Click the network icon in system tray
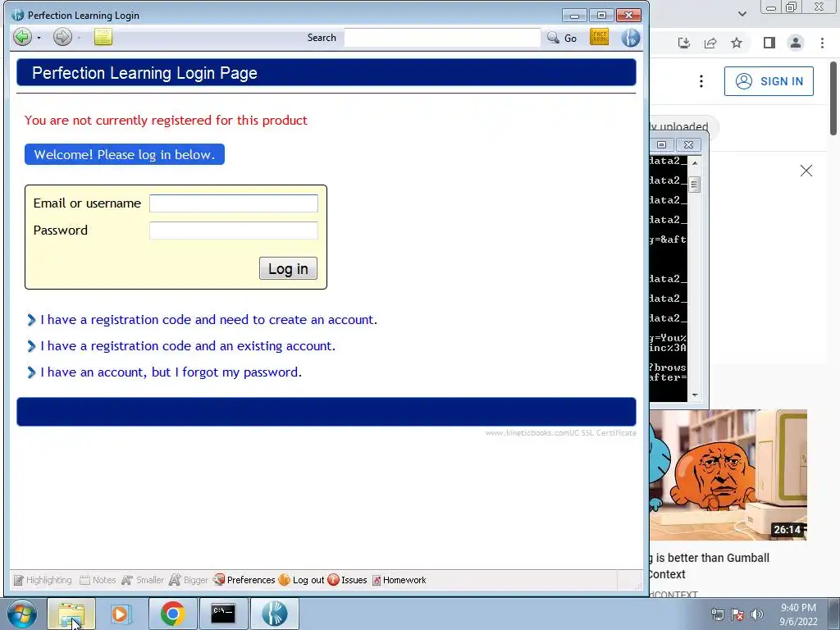The image size is (840, 630). pyautogui.click(x=717, y=614)
